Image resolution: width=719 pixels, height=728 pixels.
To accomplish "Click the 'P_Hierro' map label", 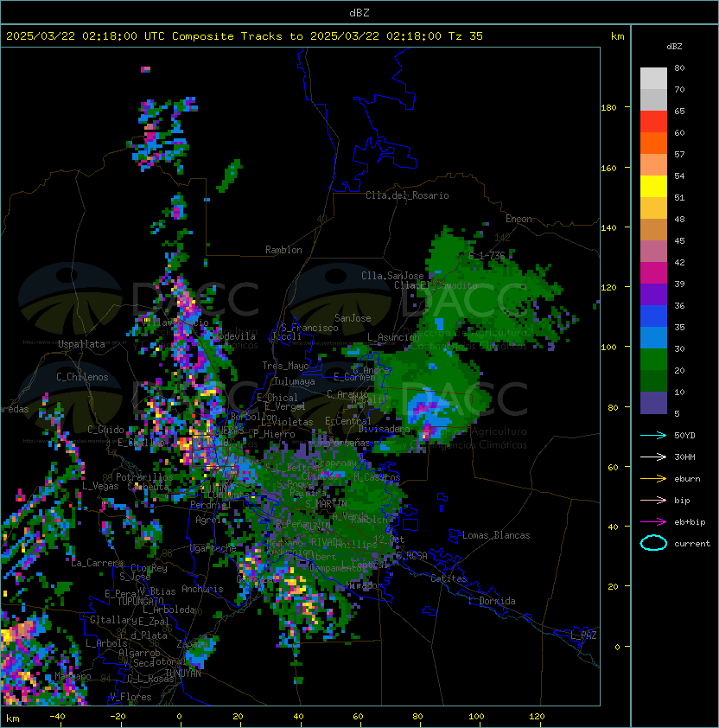I will [x=274, y=434].
